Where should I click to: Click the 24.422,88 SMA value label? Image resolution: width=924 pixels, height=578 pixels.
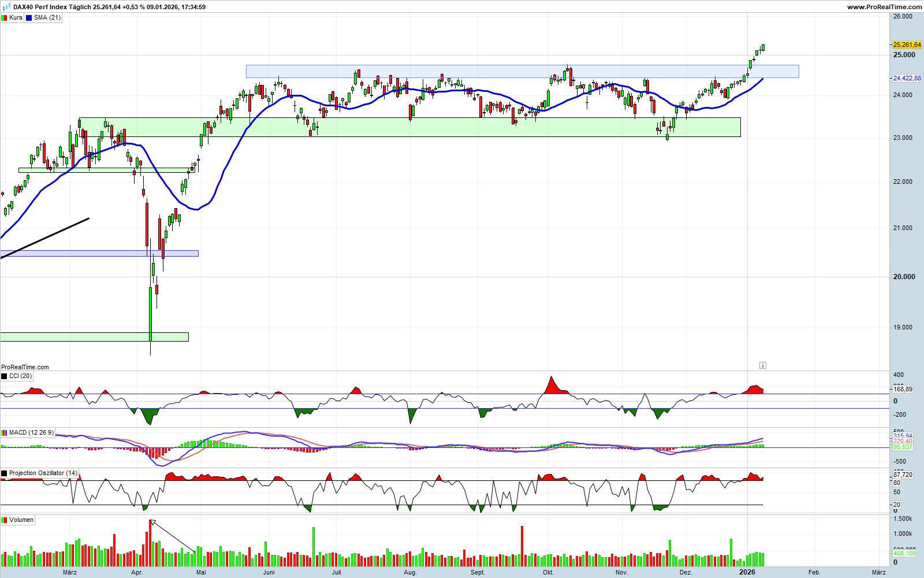pyautogui.click(x=906, y=79)
